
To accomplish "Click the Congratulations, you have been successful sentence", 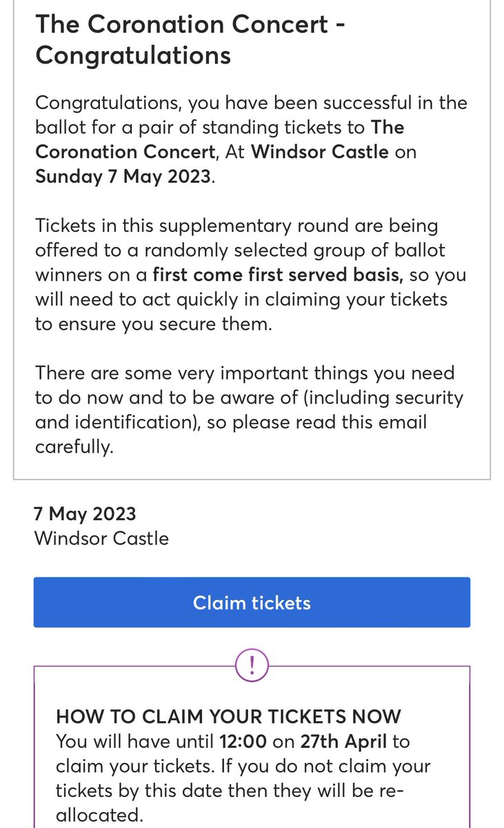I will pos(251,139).
